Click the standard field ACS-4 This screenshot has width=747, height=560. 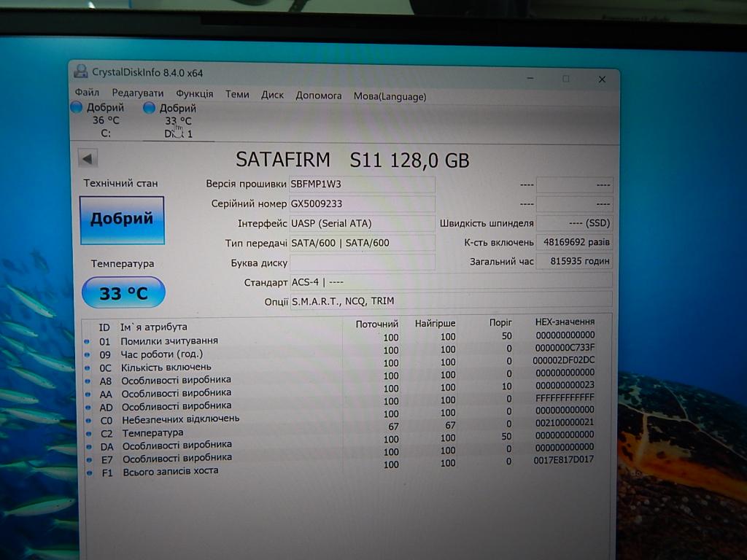point(451,282)
